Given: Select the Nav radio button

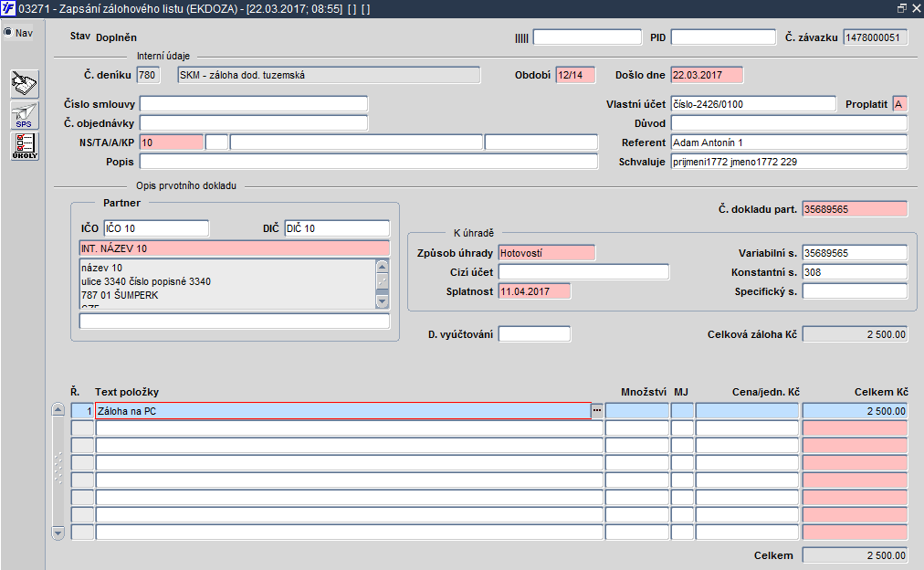Looking at the screenshot, I should (x=7, y=32).
